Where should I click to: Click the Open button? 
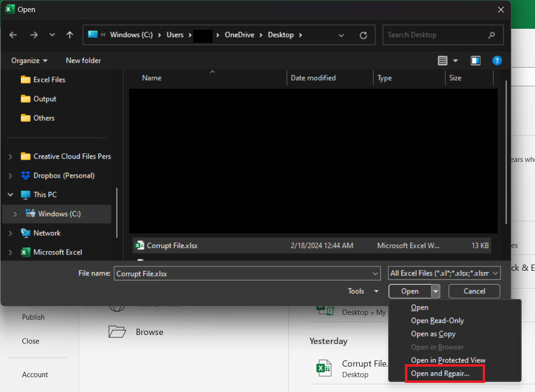410,291
